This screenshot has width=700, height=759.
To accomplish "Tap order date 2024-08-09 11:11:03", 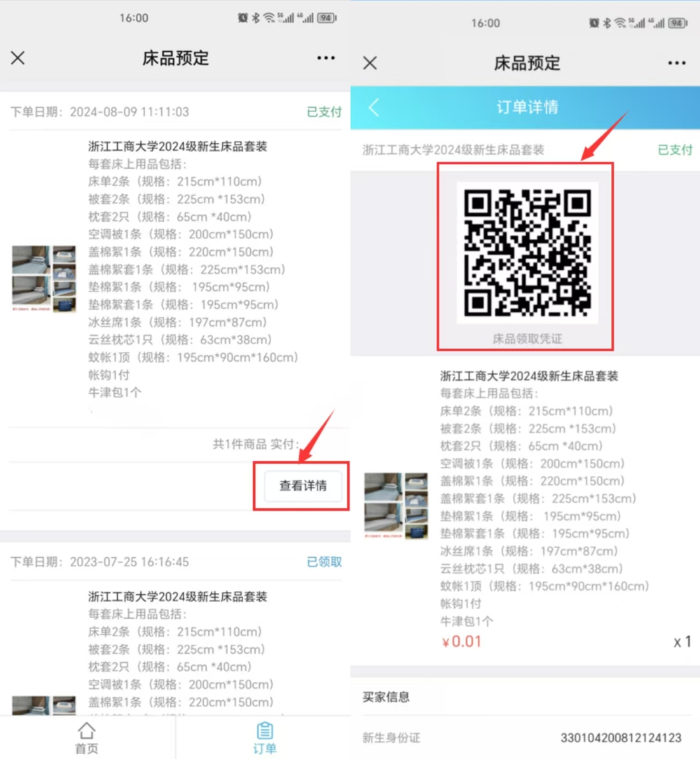I will tap(129, 112).
